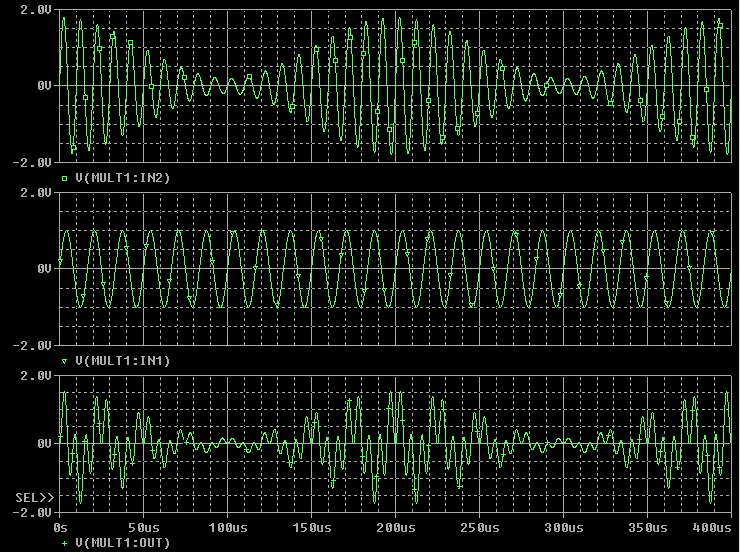The width and height of the screenshot is (740, 552).
Task: Click the 300us time axis label
Action: tap(563, 527)
